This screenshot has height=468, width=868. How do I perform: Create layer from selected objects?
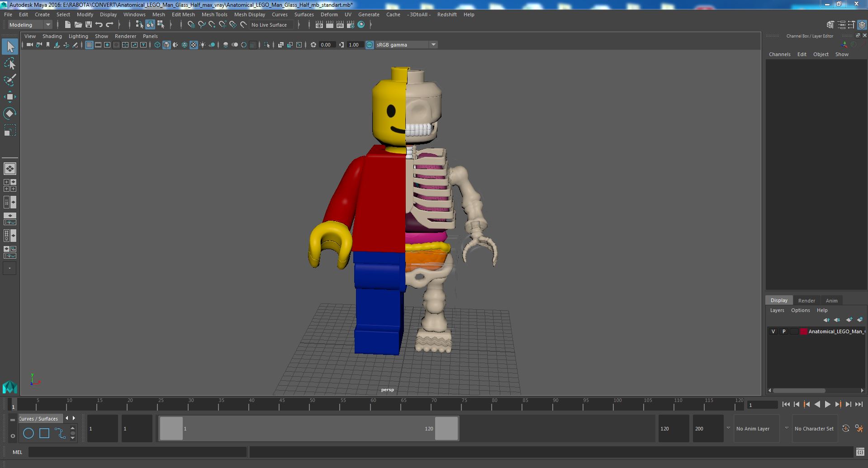[860, 320]
